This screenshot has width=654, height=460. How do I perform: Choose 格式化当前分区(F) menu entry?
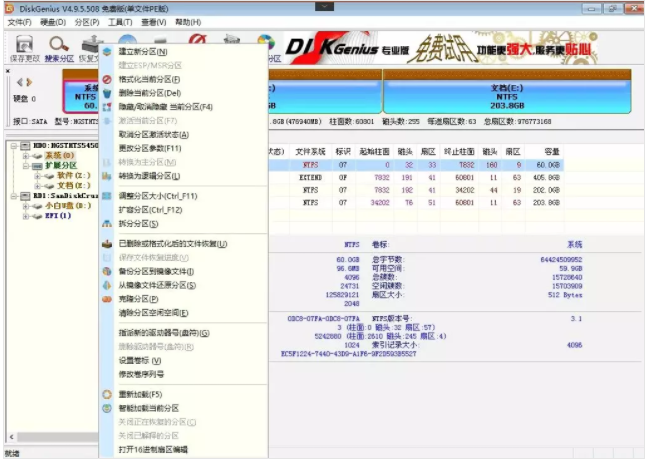pos(149,79)
